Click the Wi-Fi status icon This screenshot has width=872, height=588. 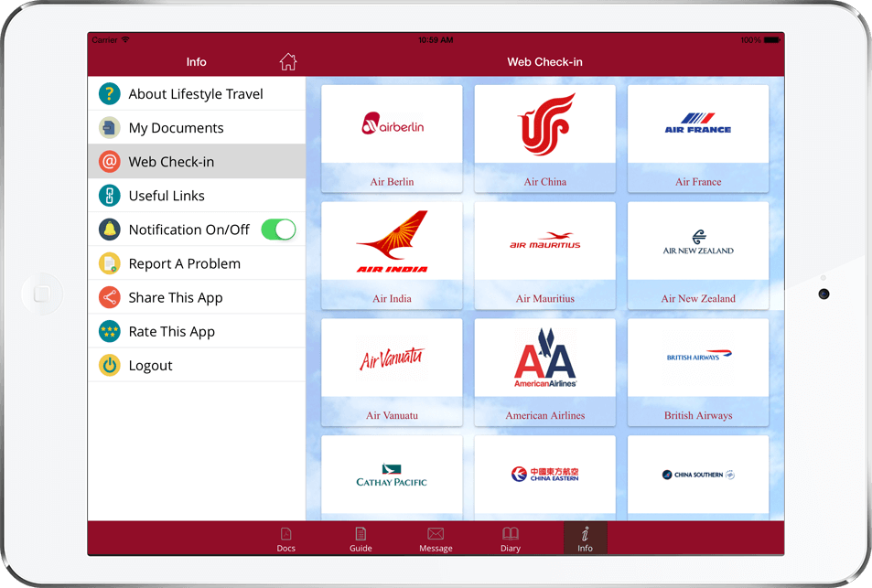tap(125, 39)
